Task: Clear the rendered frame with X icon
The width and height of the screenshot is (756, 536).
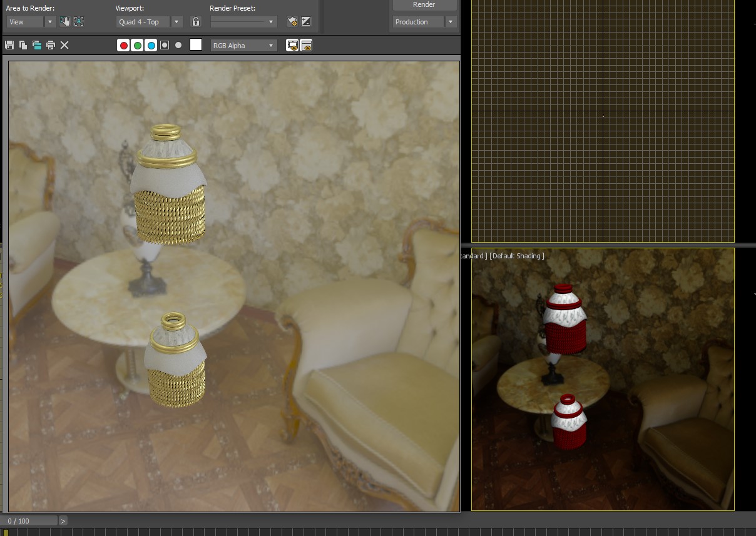Action: 64,45
